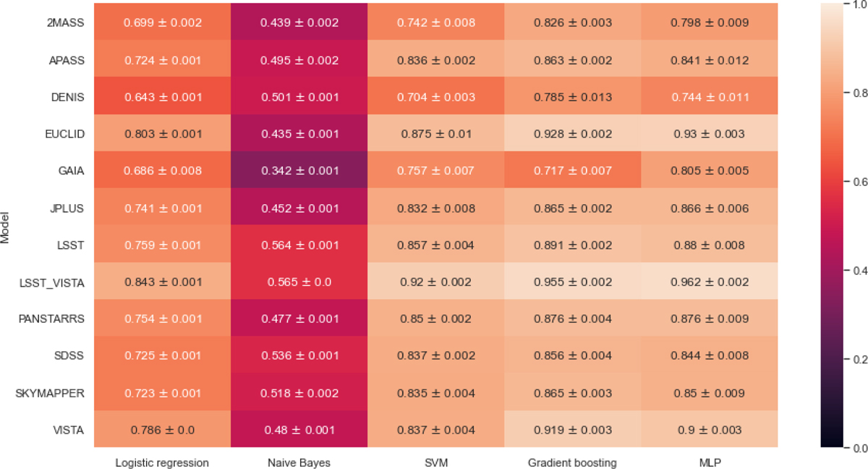Click the PANSTARRS SVM cell 0.85
Screen dimensions: 868x469
click(435, 319)
